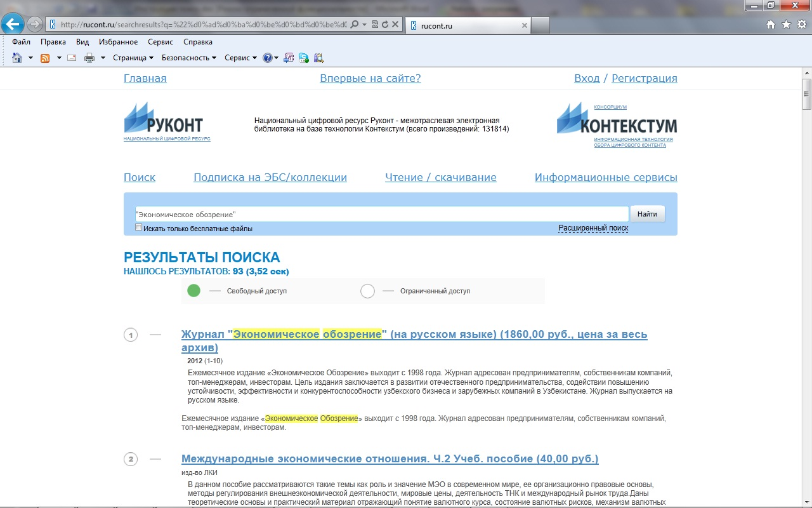Click the page URL in address bar
The image size is (812, 508).
pos(203,25)
